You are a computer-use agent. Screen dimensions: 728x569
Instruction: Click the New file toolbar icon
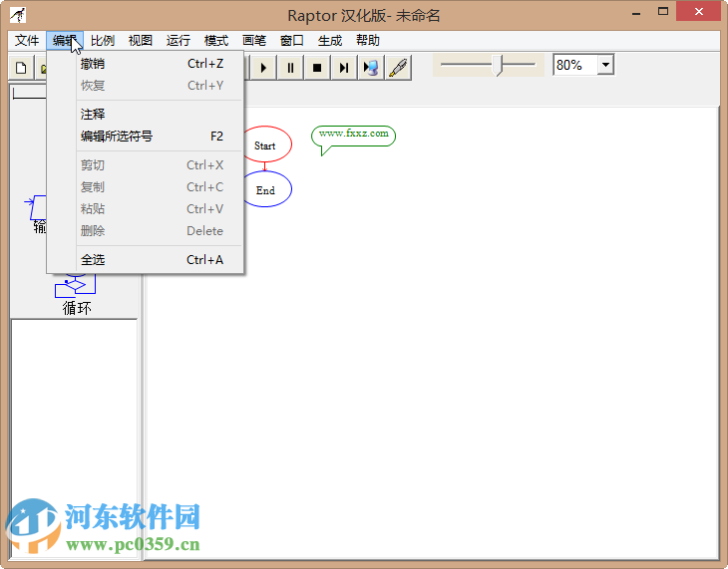click(x=21, y=68)
